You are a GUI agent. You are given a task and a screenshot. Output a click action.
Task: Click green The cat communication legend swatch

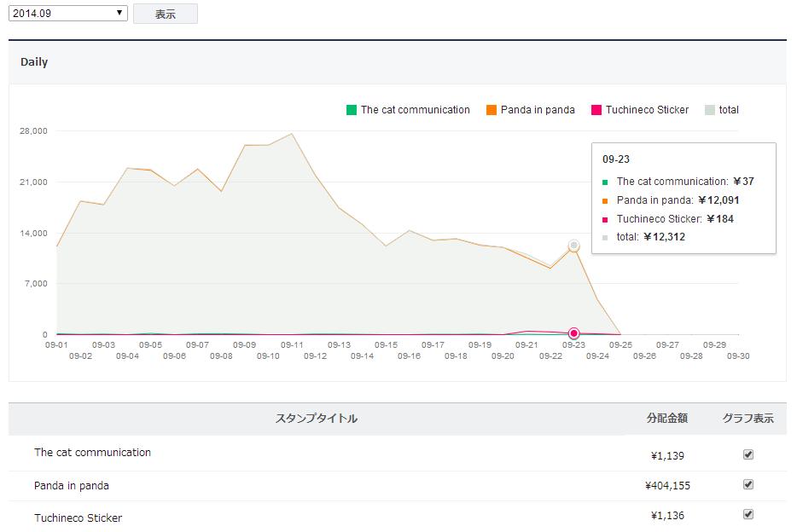pyautogui.click(x=352, y=110)
